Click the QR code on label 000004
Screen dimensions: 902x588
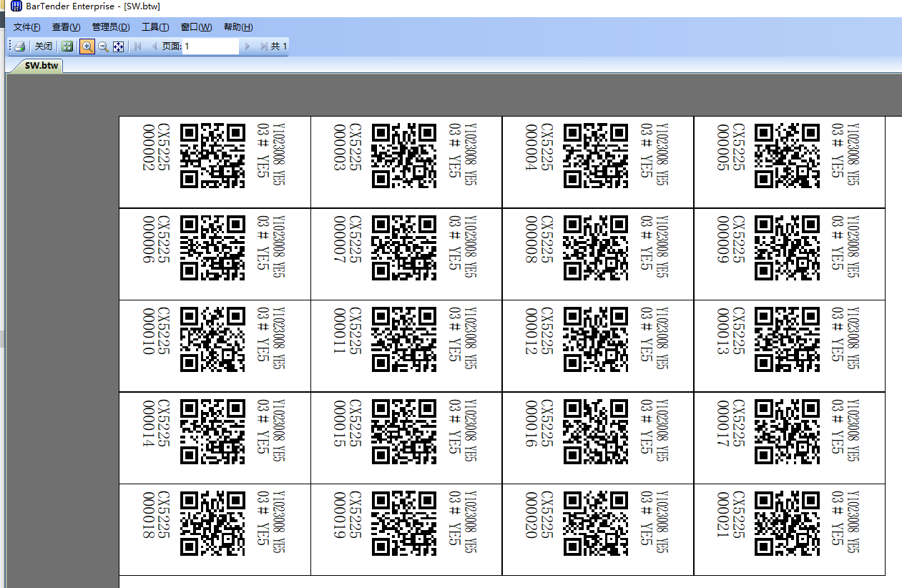coord(596,156)
